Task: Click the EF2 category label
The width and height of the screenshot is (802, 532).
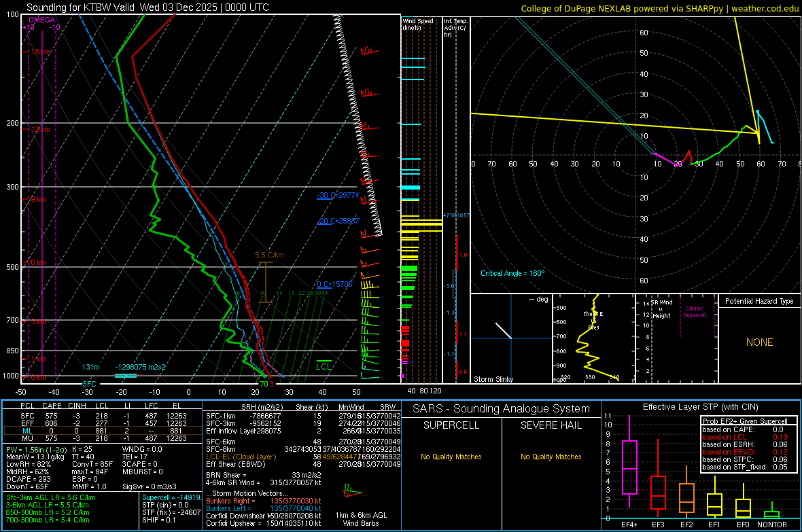Action: click(x=686, y=525)
